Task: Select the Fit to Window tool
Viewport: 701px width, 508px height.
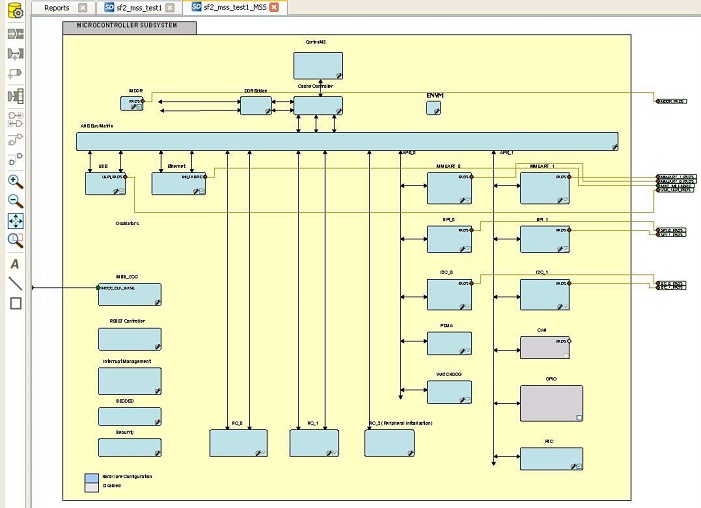Action: pyautogui.click(x=15, y=221)
